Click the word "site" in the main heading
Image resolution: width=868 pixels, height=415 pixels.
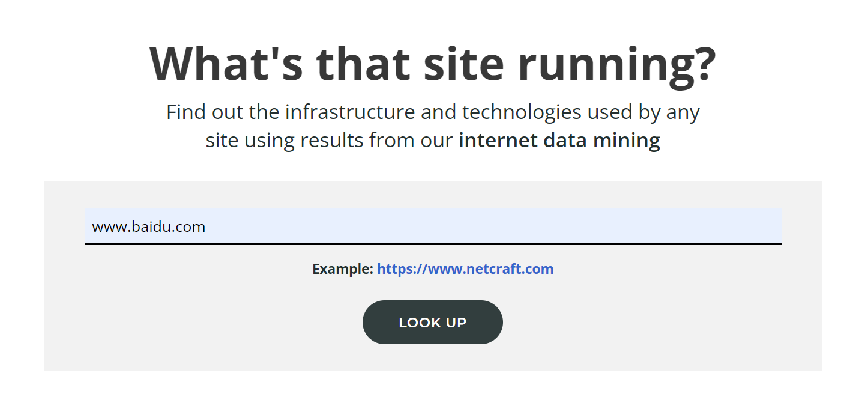463,64
